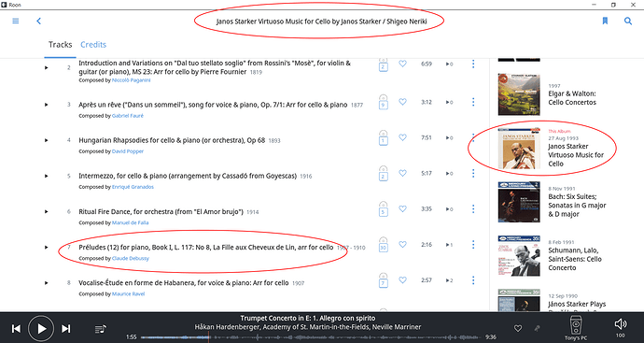644x343 pixels.
Task: Play track 2 Introduction and Variations
Action: click(x=47, y=67)
